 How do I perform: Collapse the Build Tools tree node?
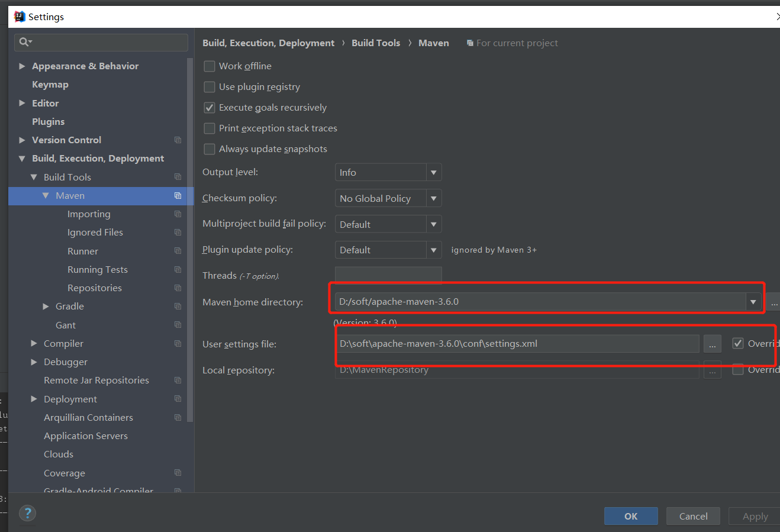34,177
